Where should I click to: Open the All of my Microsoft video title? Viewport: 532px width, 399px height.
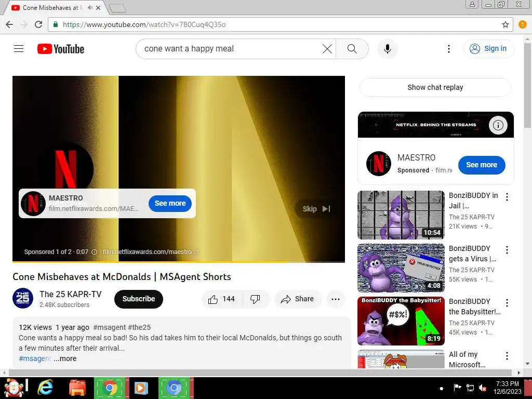click(x=467, y=360)
